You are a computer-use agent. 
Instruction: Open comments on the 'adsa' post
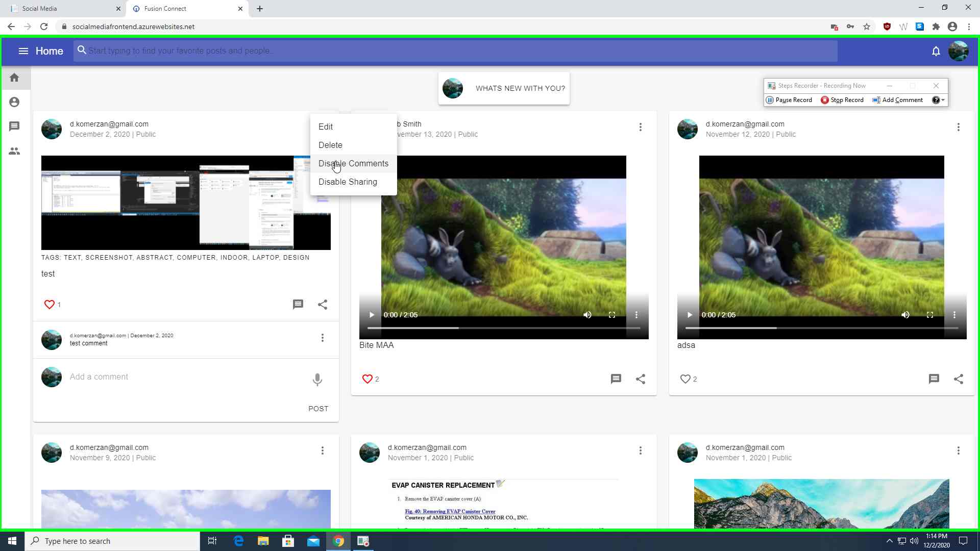[934, 379]
